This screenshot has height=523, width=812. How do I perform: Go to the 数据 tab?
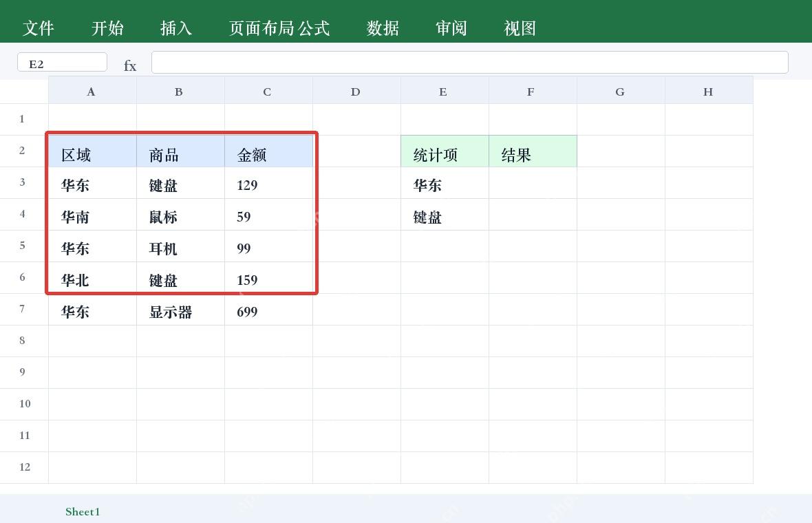[383, 28]
